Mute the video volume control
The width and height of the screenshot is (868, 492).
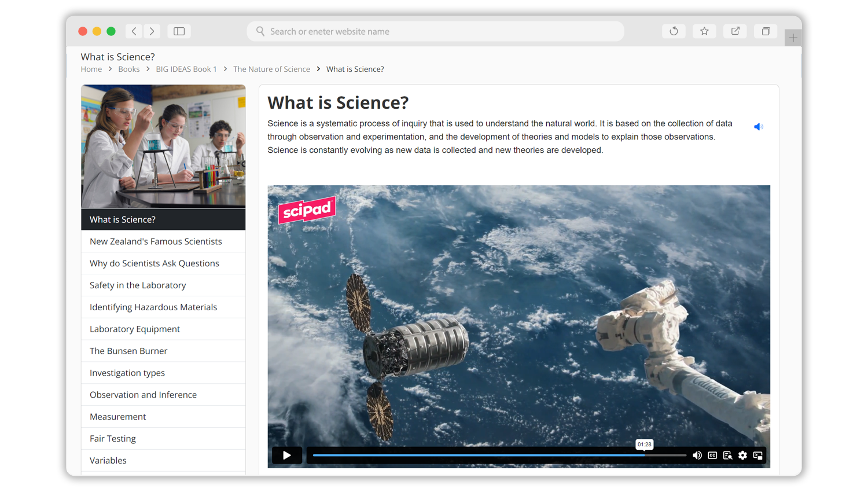697,456
